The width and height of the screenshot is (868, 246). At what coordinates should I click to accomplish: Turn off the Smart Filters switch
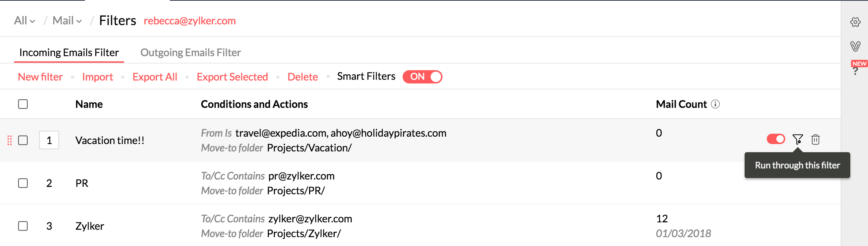(x=422, y=77)
